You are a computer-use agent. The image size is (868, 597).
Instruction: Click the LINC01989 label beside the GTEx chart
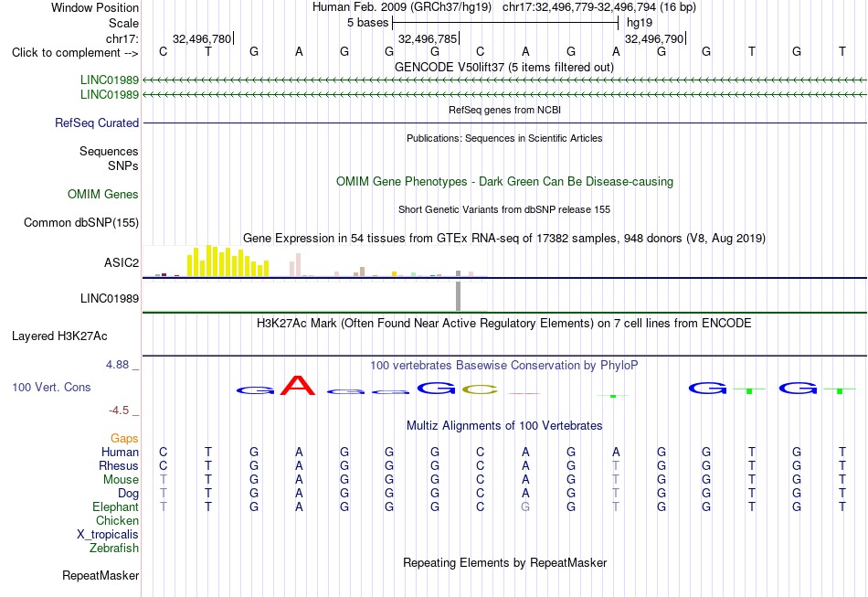point(109,298)
